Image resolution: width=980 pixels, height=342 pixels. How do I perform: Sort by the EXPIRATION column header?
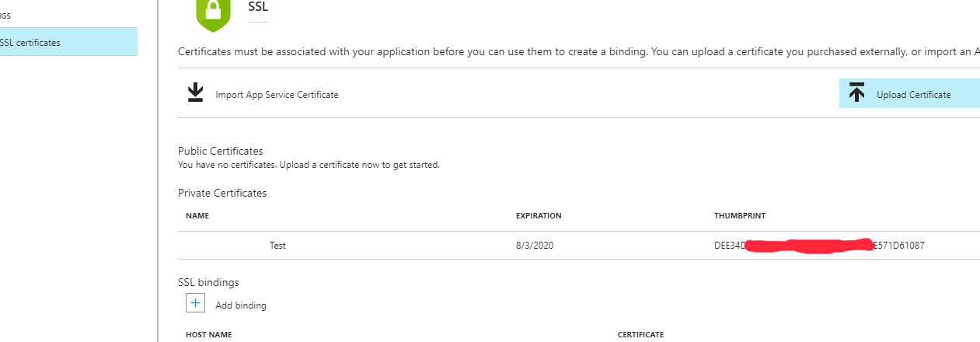coord(538,216)
